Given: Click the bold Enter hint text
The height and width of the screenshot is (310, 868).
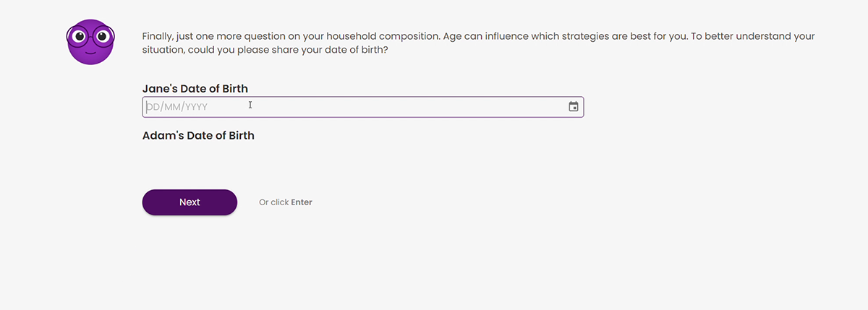Looking at the screenshot, I should coord(302,202).
